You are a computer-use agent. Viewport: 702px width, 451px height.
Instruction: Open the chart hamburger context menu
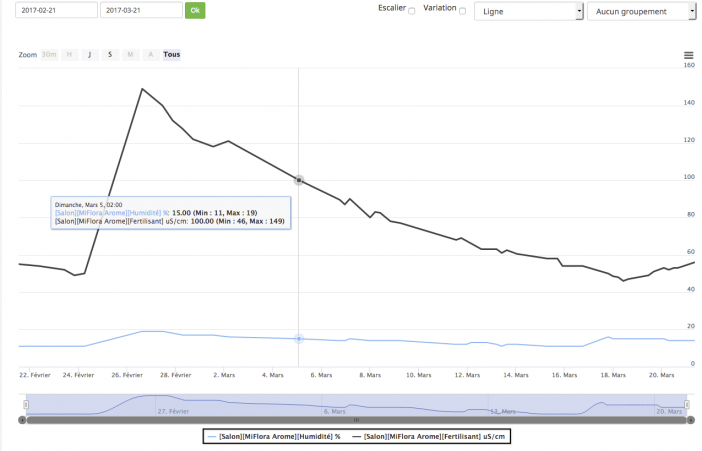(x=689, y=55)
